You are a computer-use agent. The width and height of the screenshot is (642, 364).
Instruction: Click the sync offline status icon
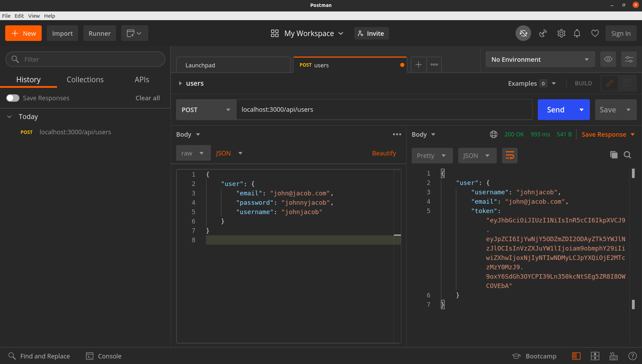(523, 33)
